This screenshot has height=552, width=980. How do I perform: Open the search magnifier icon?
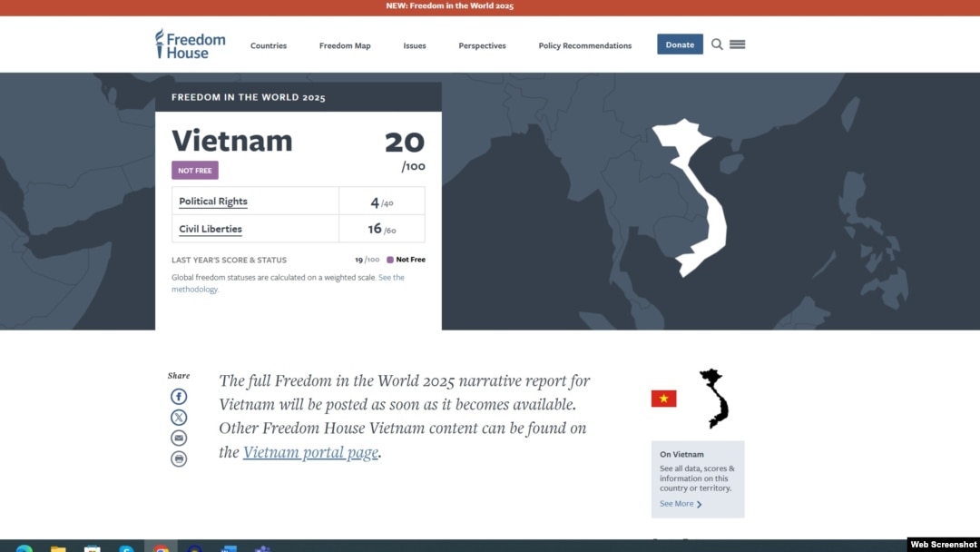pos(717,44)
